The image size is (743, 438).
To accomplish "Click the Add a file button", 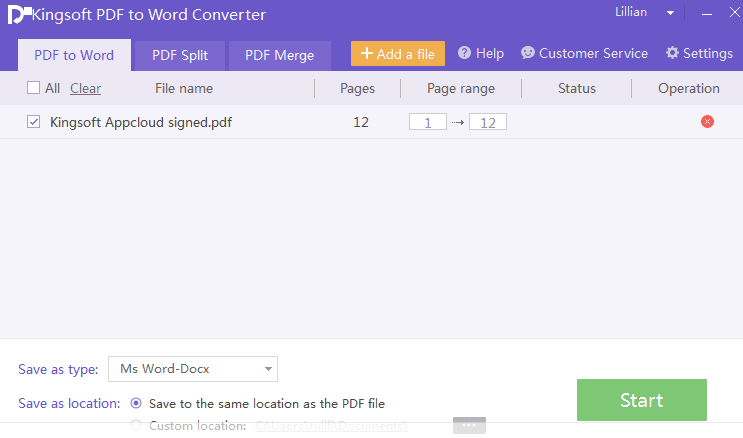I will click(x=398, y=54).
